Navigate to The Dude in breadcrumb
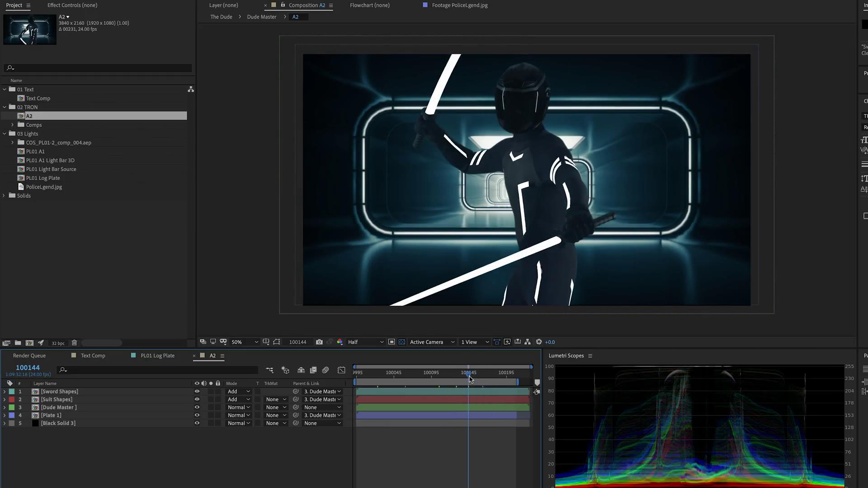Screen dimensions: 868x488 [221, 17]
